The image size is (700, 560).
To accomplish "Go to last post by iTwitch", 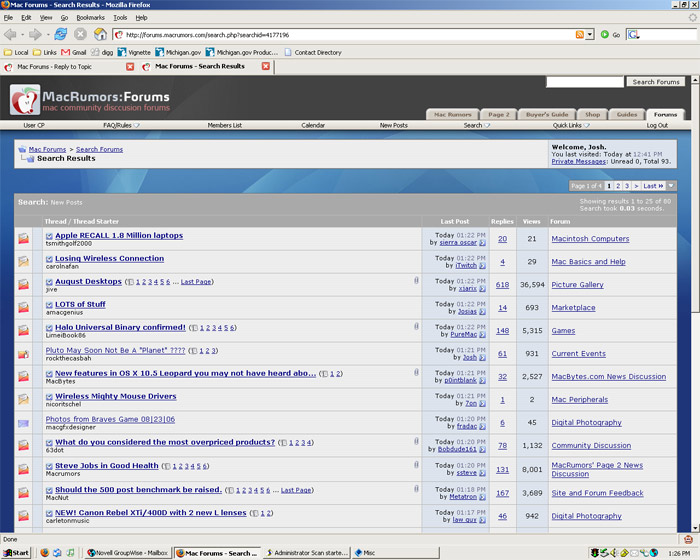I will (483, 266).
